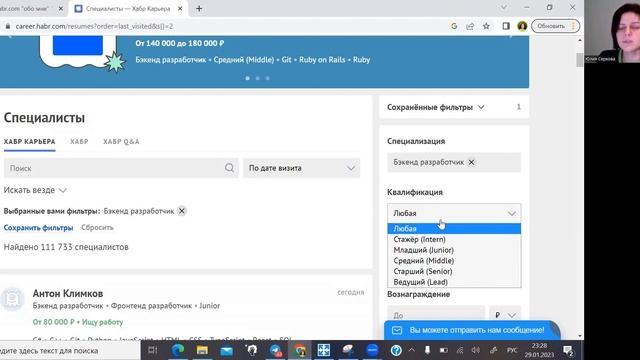Launch Microsoft Edge from the taskbar
This screenshot has height=360, width=640.
click(x=178, y=350)
